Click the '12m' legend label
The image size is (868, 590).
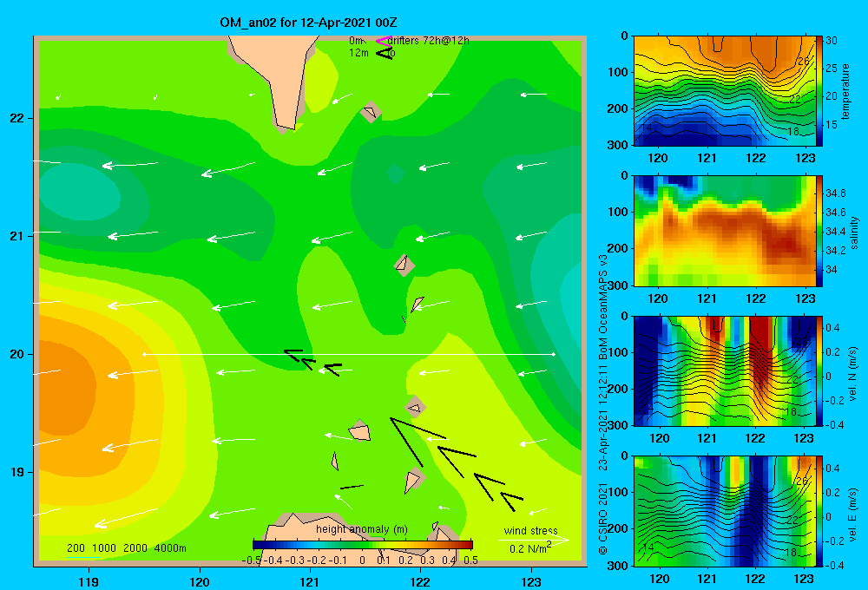[358, 53]
